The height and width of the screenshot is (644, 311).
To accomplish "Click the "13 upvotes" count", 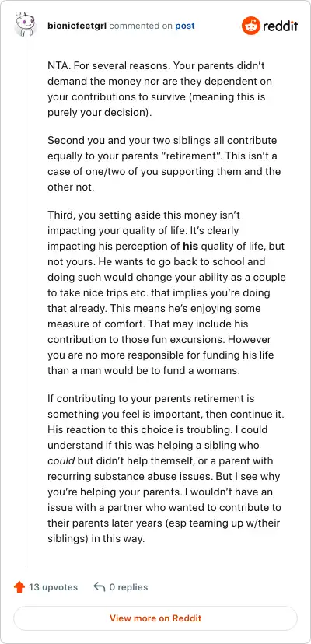I will pos(53,587).
